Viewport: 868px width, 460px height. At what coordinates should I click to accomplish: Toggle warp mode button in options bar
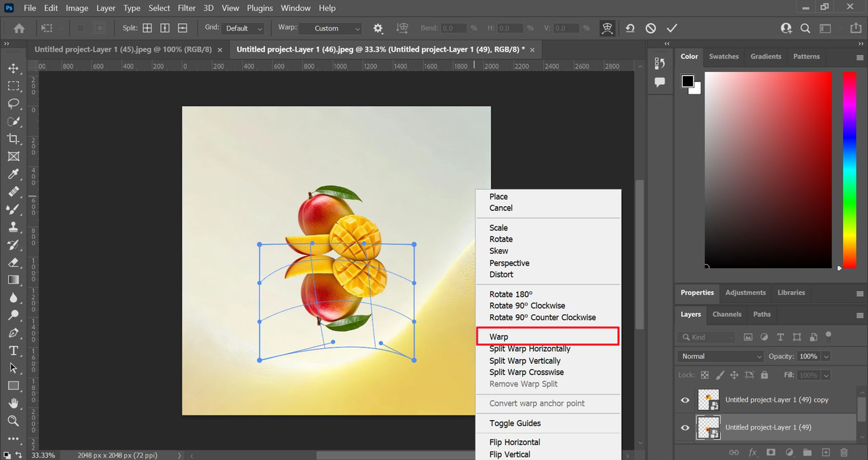(x=607, y=28)
